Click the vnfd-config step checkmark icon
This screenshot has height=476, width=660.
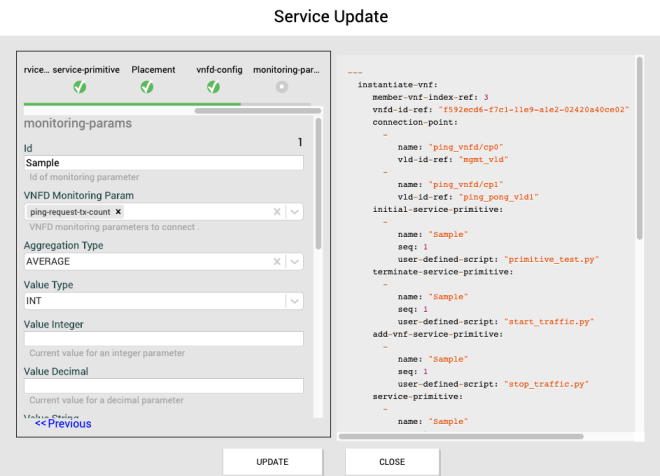click(213, 87)
